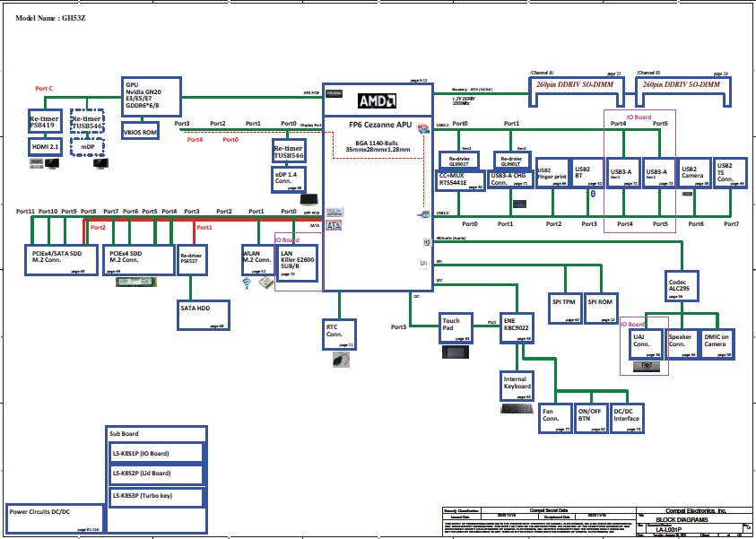The image size is (756, 539).
Task: Select the USB2 Finger print block
Action: coord(552,173)
